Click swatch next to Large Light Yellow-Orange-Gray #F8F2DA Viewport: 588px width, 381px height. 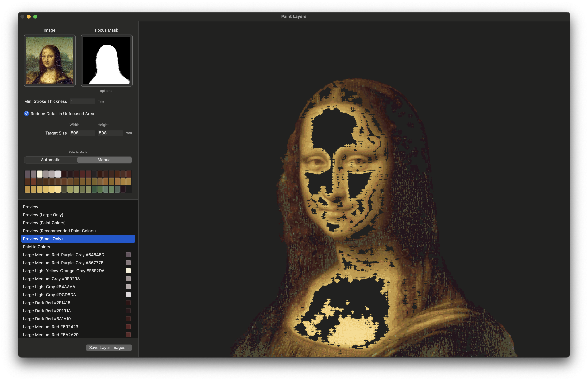[x=128, y=271]
